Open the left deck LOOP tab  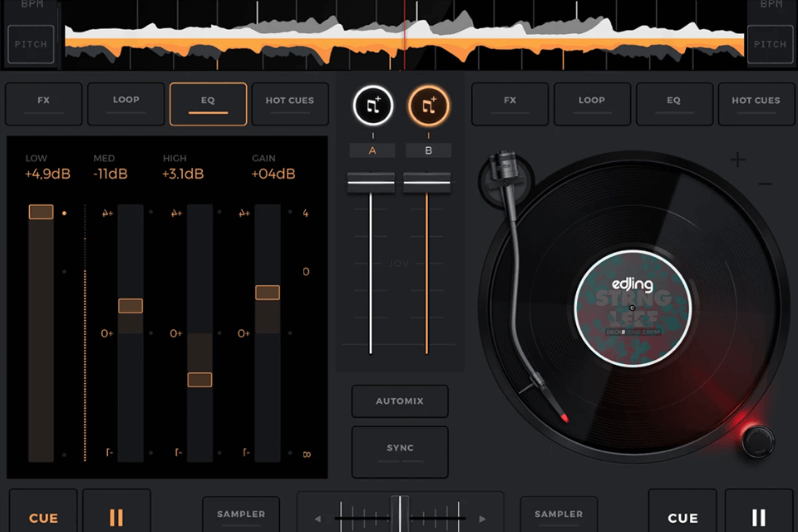pos(126,104)
